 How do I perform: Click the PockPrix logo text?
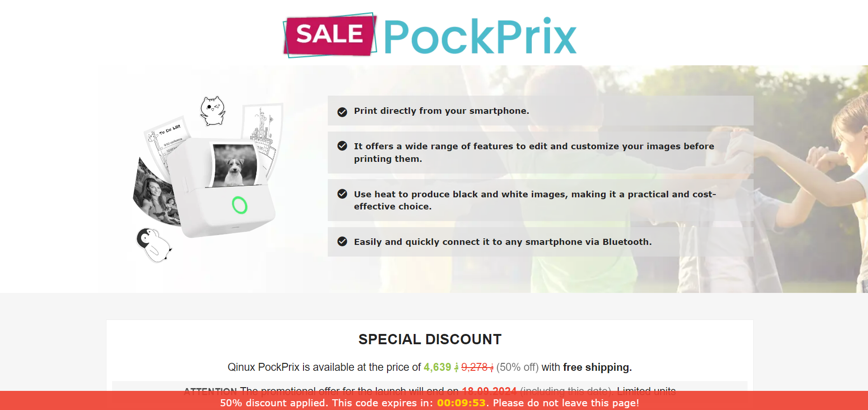(x=480, y=36)
